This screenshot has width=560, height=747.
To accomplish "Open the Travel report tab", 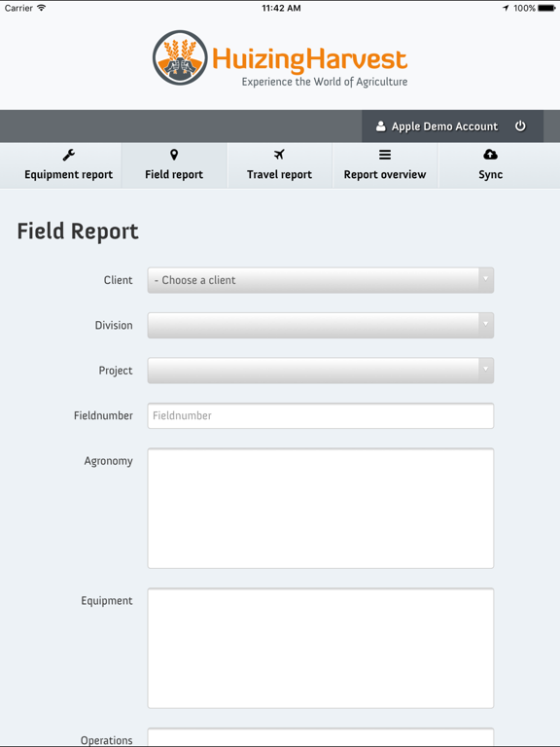I will click(280, 165).
